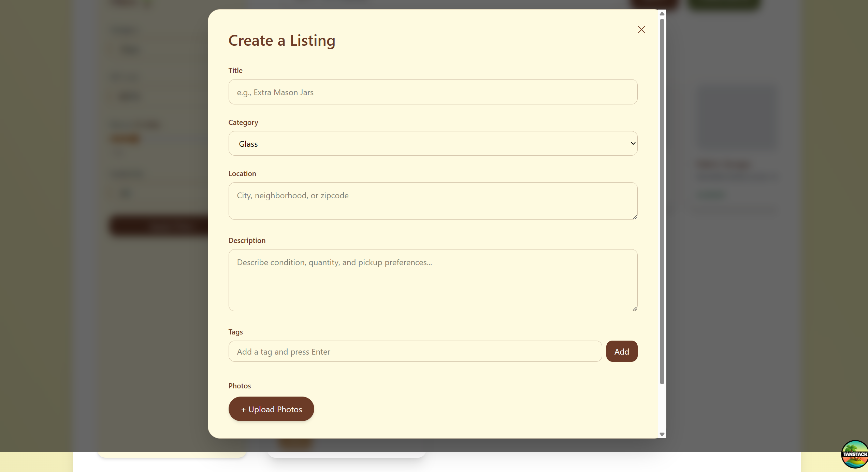Open the Category dropdown showing Glass
This screenshot has width=868, height=472.
[433, 144]
